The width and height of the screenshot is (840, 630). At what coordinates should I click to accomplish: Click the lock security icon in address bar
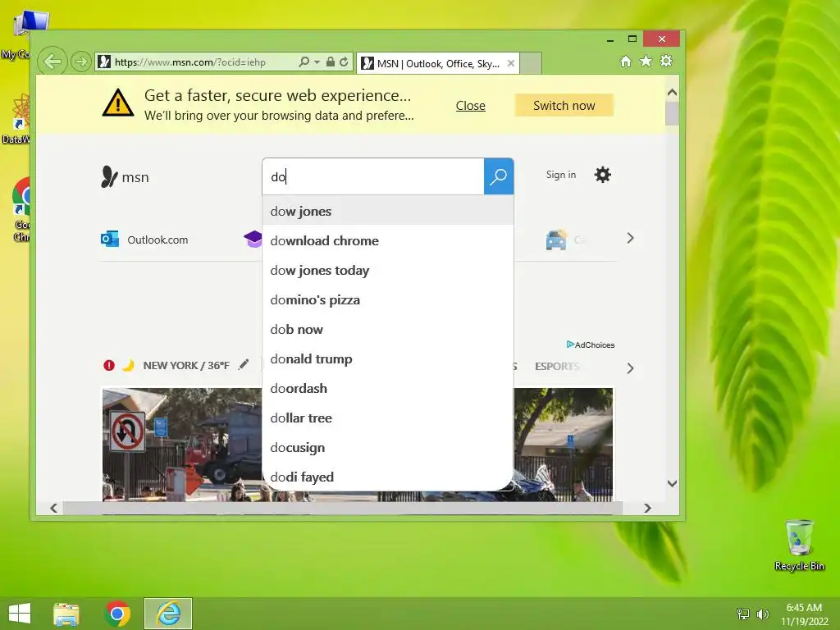(x=331, y=62)
